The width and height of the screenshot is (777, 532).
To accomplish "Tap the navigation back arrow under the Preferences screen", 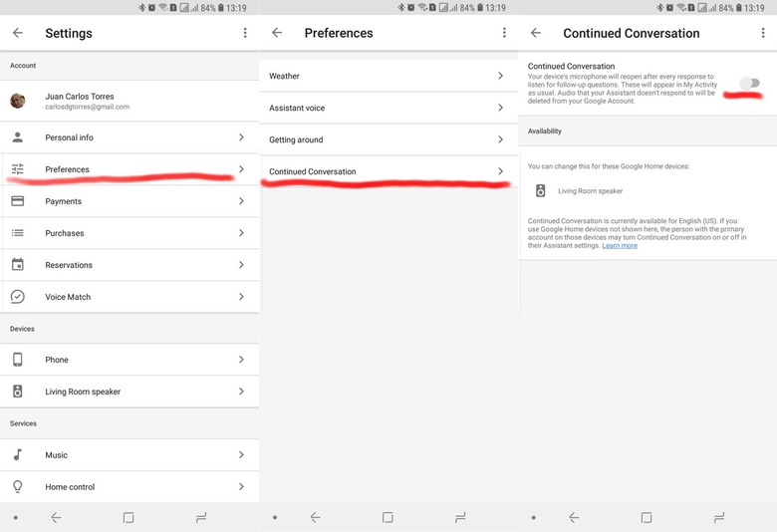I will [x=315, y=518].
